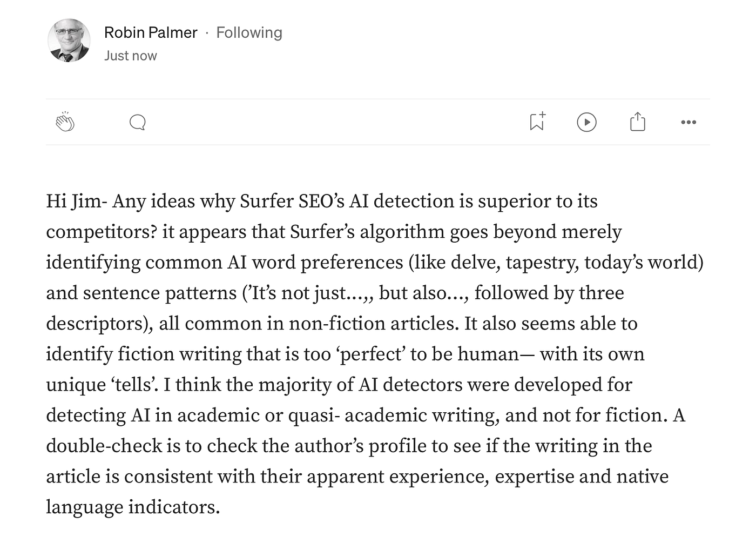Open the three-dot more options menu
756x543 pixels.
[688, 123]
